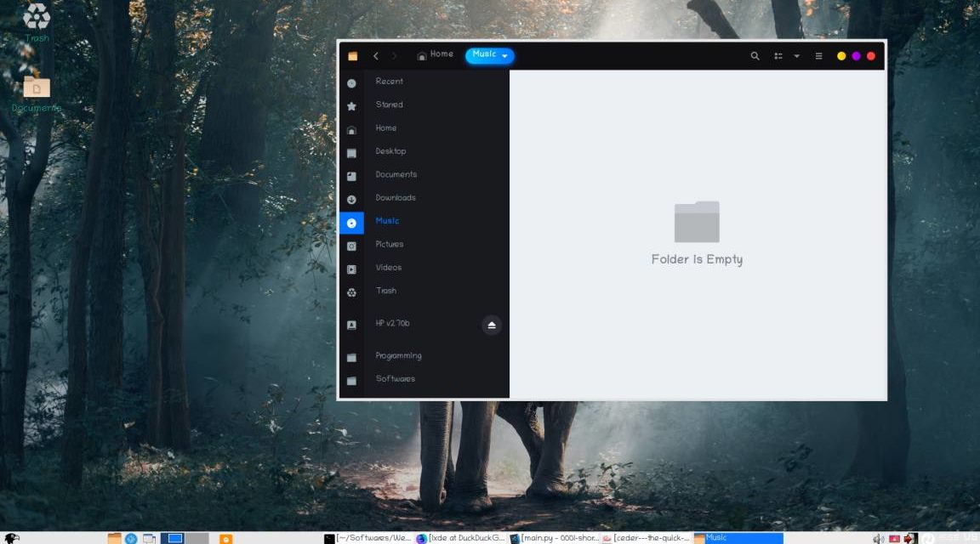Click the purple maximize window button
This screenshot has width=980, height=544.
(x=857, y=56)
